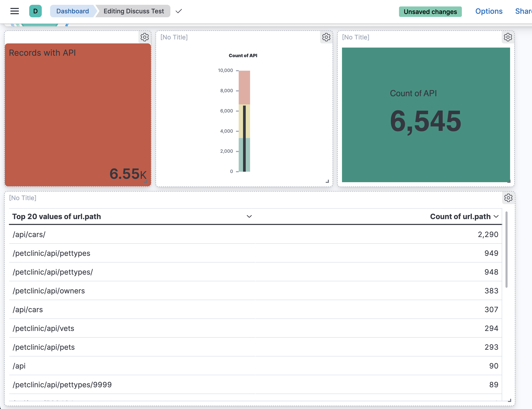Open gear options for Count of API metric panel
This screenshot has width=532, height=409.
tap(508, 37)
